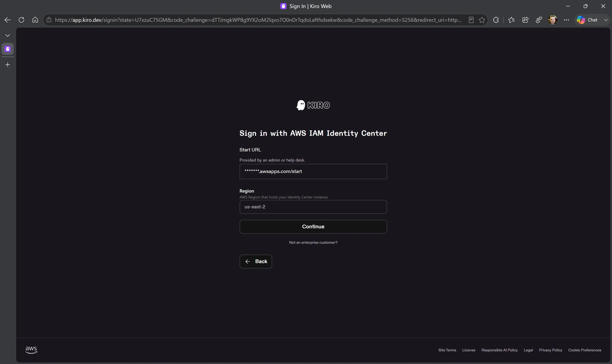This screenshot has width=612, height=364.
Task: Open the profiles sync icon beside the avatar
Action: click(x=539, y=20)
